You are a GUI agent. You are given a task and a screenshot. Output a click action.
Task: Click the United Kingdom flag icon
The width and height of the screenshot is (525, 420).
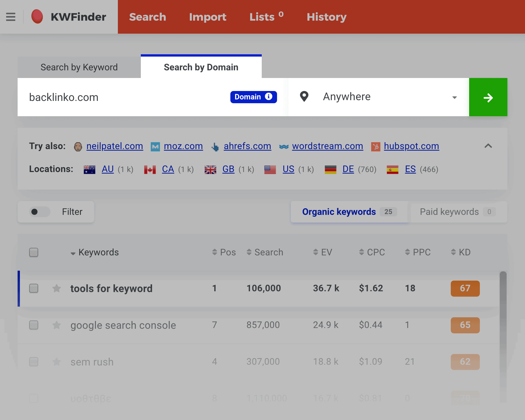click(210, 169)
